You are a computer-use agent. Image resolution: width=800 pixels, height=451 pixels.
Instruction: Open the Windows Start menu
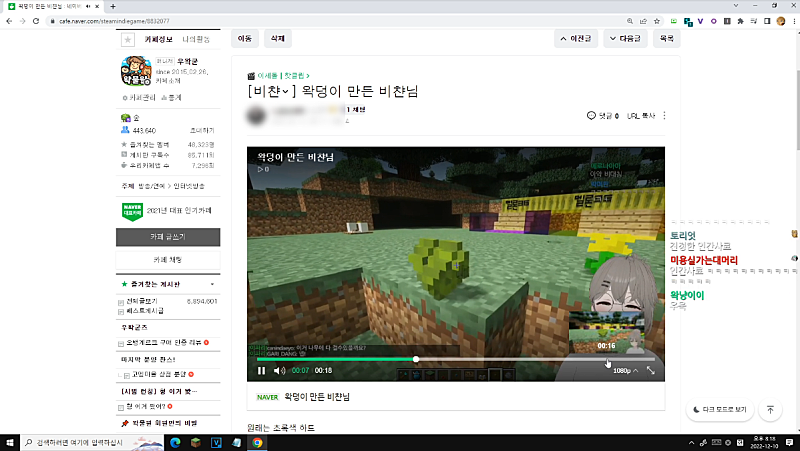10,442
